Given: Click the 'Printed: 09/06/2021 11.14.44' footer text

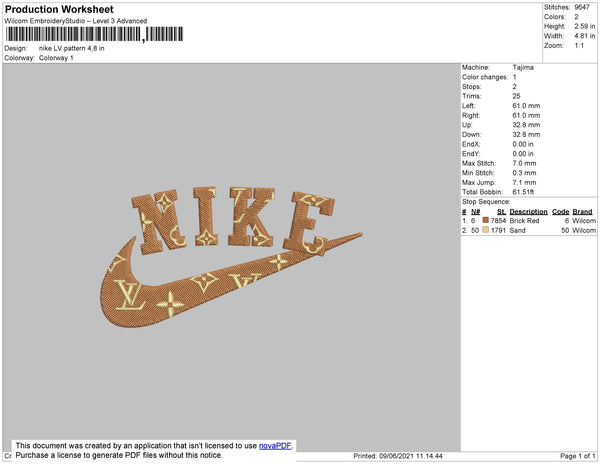Looking at the screenshot, I should (x=398, y=456).
